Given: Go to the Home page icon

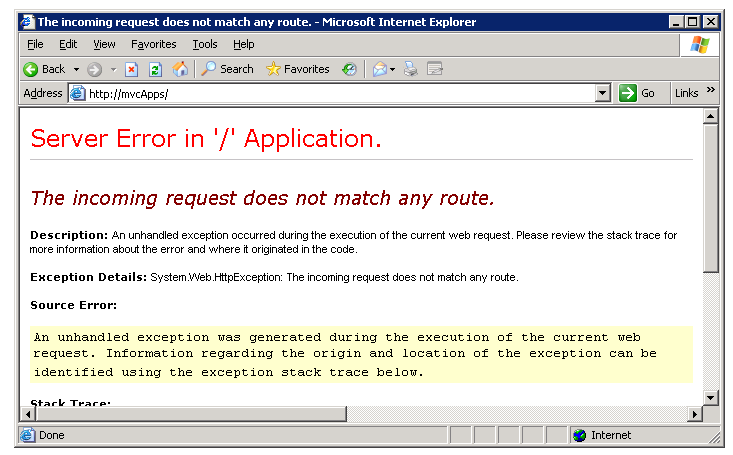Looking at the screenshot, I should tap(180, 69).
